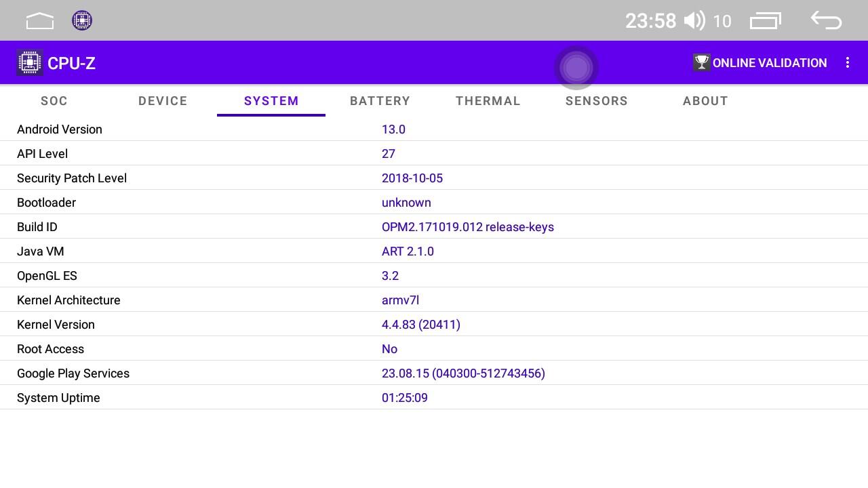The height and width of the screenshot is (488, 868).
Task: Tap the Google Play Services value
Action: (x=463, y=373)
